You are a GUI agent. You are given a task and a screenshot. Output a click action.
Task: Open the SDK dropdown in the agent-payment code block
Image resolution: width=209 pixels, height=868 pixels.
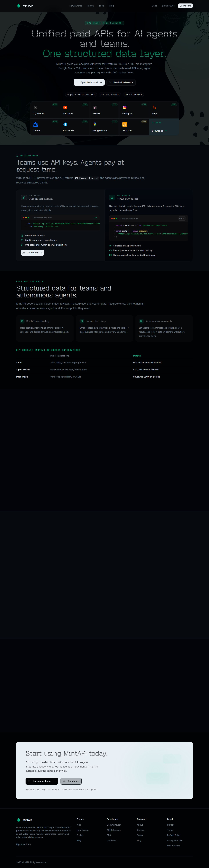point(182,218)
